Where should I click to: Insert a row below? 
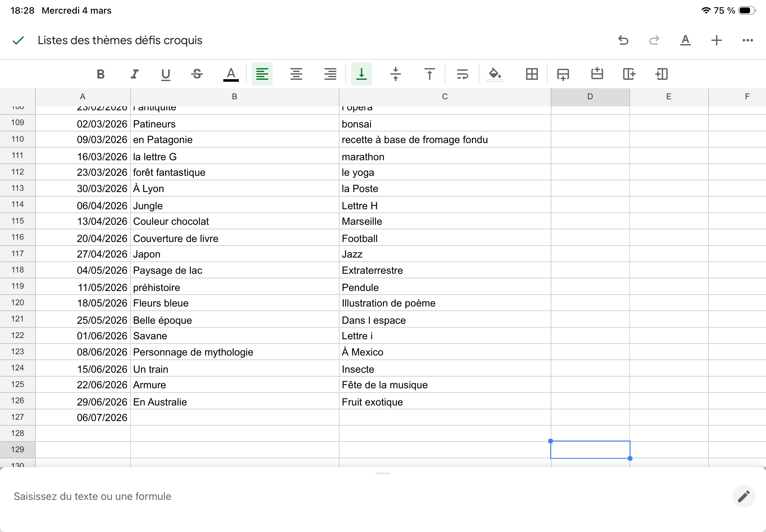pyautogui.click(x=563, y=74)
